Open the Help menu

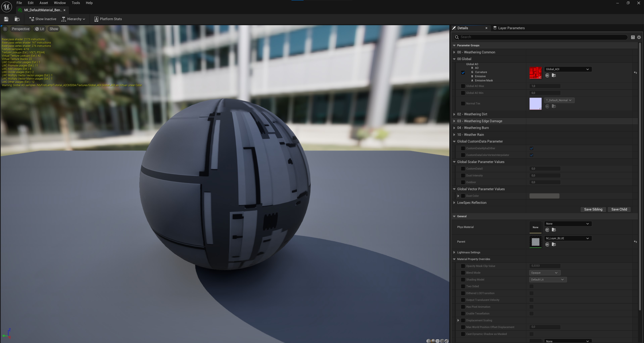[x=89, y=3]
